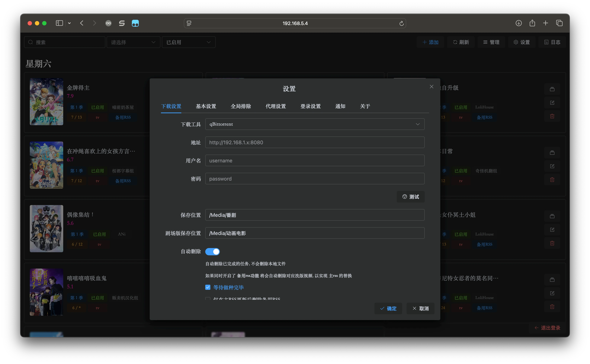Viewport: 590px width, 364px height.
Task: Edit the 女仆冥土小姐 entry with the pencil icon
Action: pos(552,229)
